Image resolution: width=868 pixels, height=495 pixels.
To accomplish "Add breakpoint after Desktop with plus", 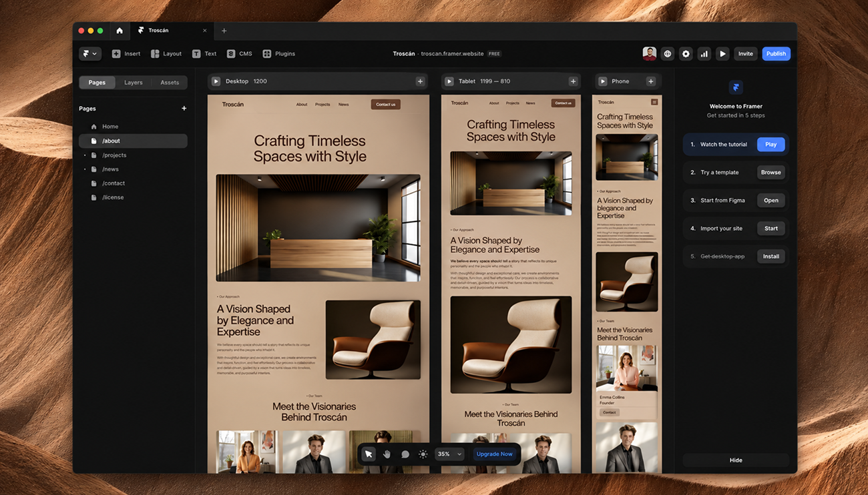I will click(420, 81).
